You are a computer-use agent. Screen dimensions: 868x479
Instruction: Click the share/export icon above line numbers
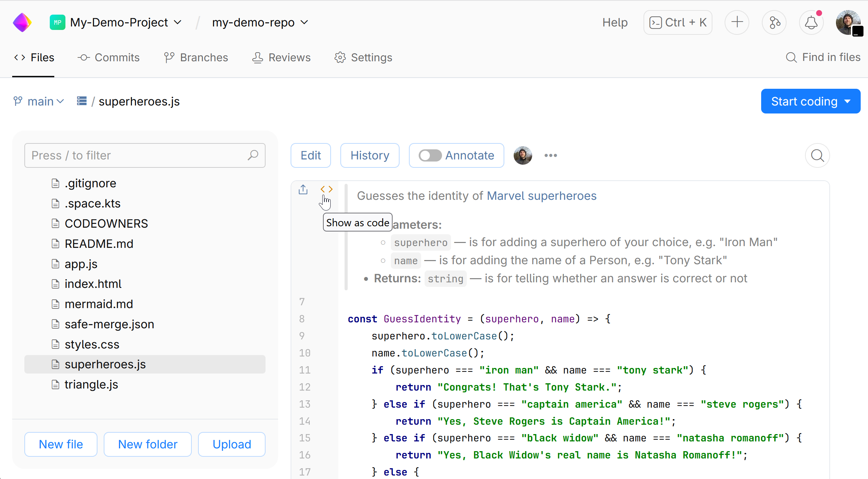[302, 189]
